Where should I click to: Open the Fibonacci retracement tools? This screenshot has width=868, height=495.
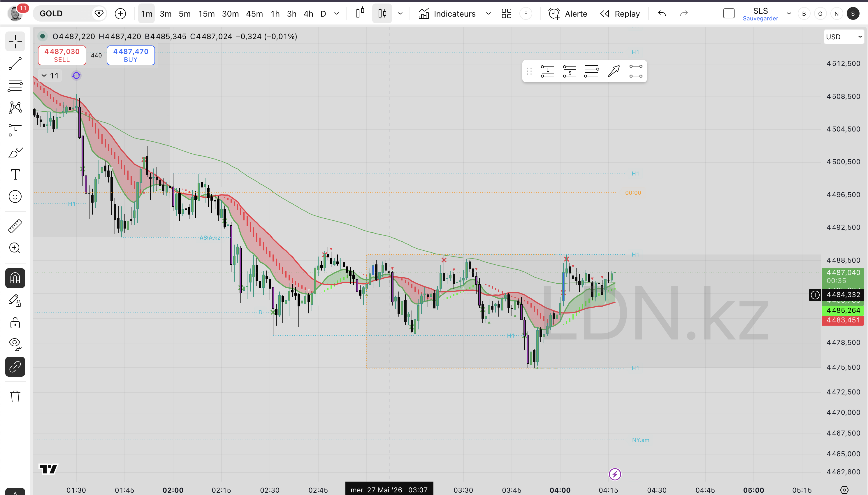(15, 86)
